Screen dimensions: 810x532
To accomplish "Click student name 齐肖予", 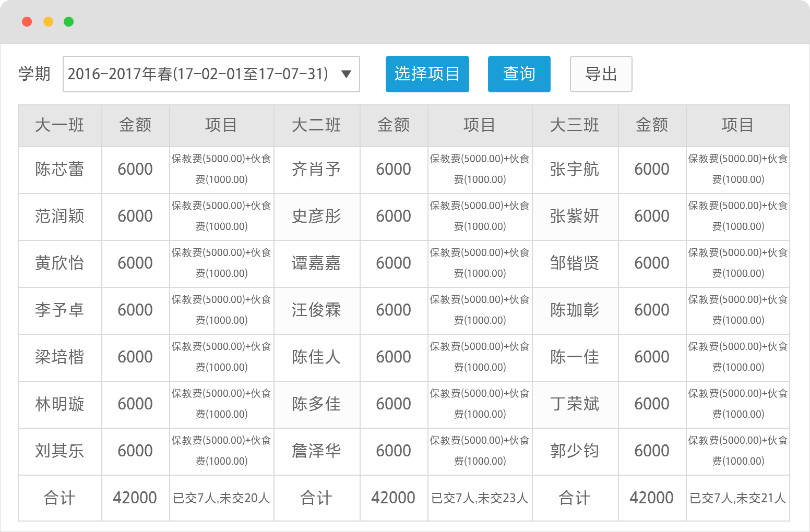I will 316,170.
